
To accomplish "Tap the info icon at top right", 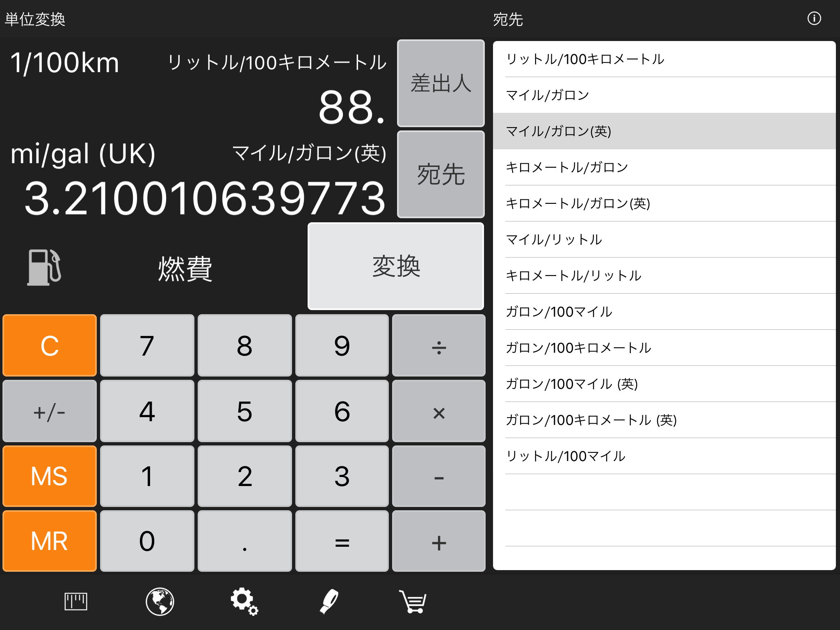I will (814, 18).
